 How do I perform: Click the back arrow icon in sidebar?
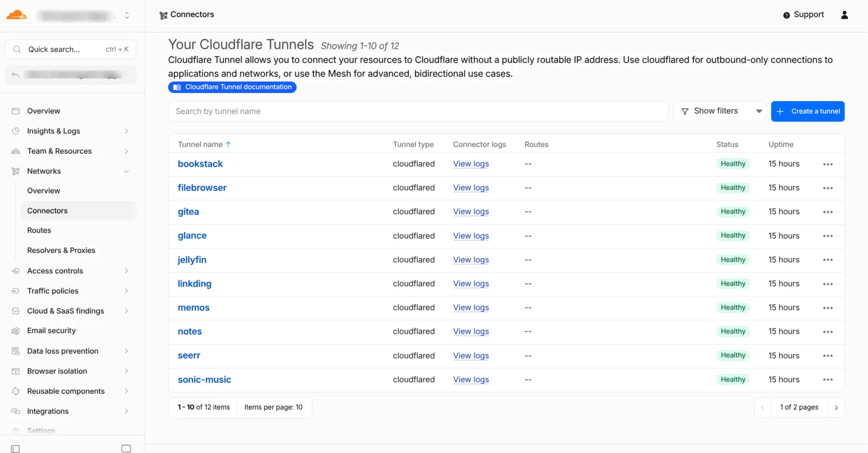click(x=16, y=75)
